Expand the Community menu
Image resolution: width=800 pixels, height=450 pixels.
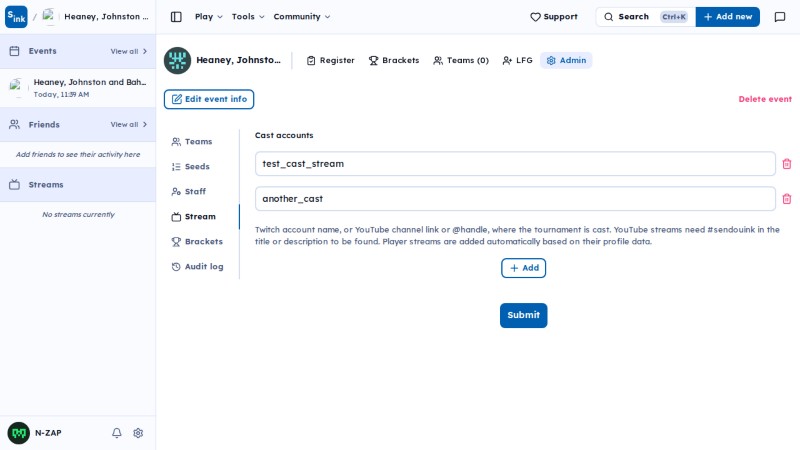click(x=302, y=17)
